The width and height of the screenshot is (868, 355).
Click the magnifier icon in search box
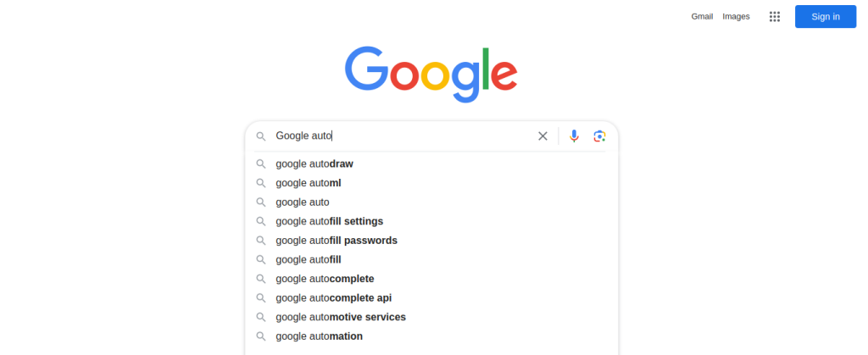pyautogui.click(x=261, y=136)
